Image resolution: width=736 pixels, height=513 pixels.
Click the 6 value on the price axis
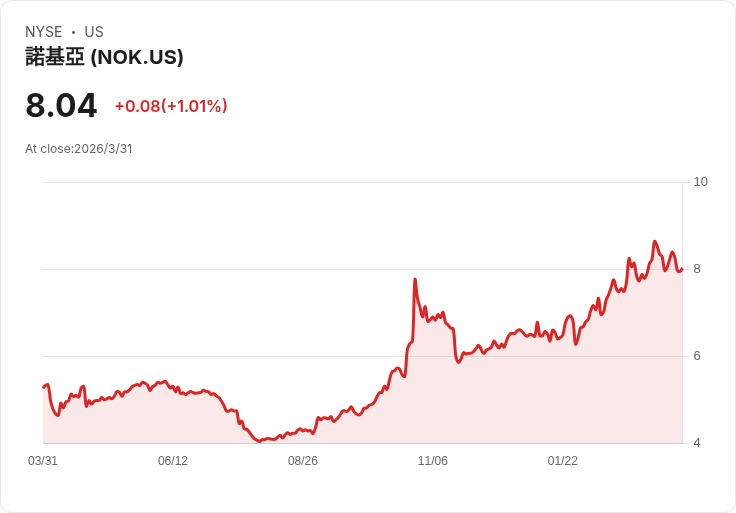697,356
